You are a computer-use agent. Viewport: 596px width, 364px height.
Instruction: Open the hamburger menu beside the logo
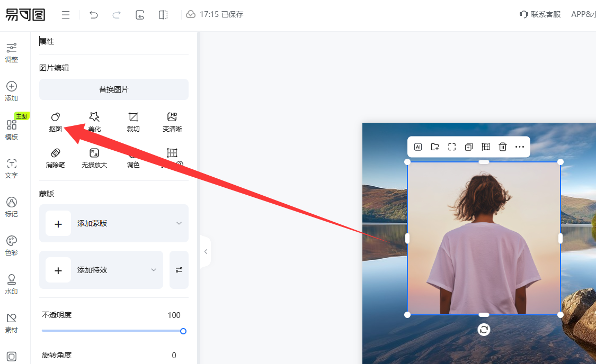[66, 15]
